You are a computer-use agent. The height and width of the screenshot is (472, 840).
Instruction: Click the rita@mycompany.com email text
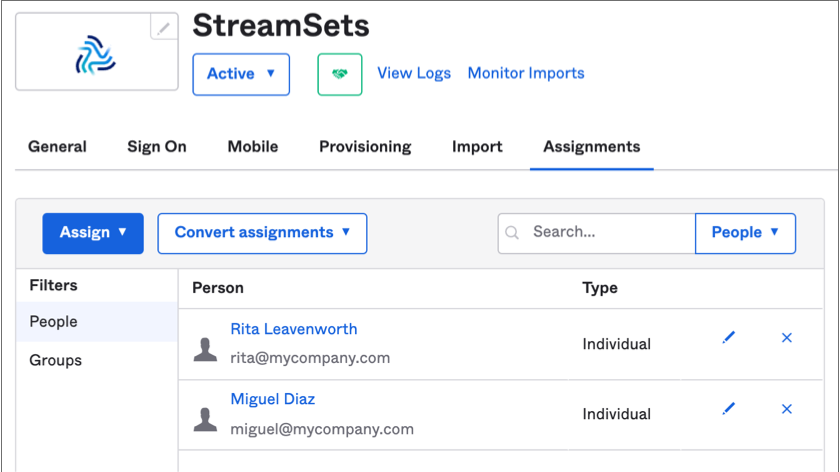click(310, 357)
